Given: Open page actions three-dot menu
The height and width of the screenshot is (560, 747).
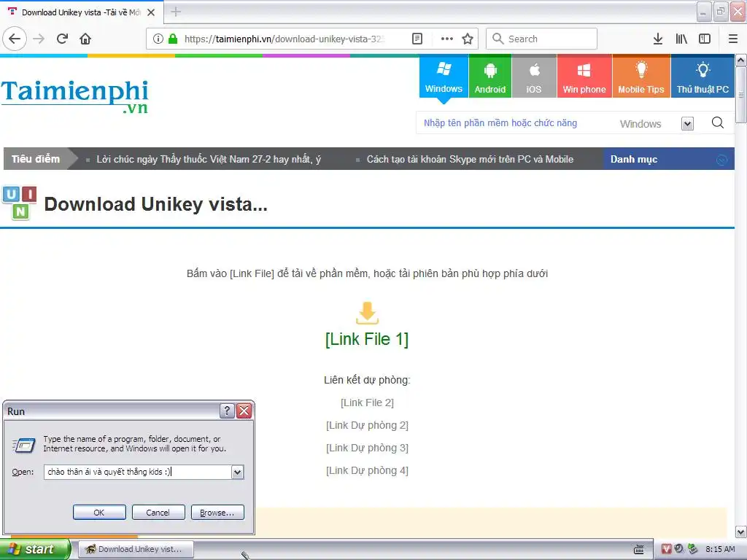Looking at the screenshot, I should (446, 39).
